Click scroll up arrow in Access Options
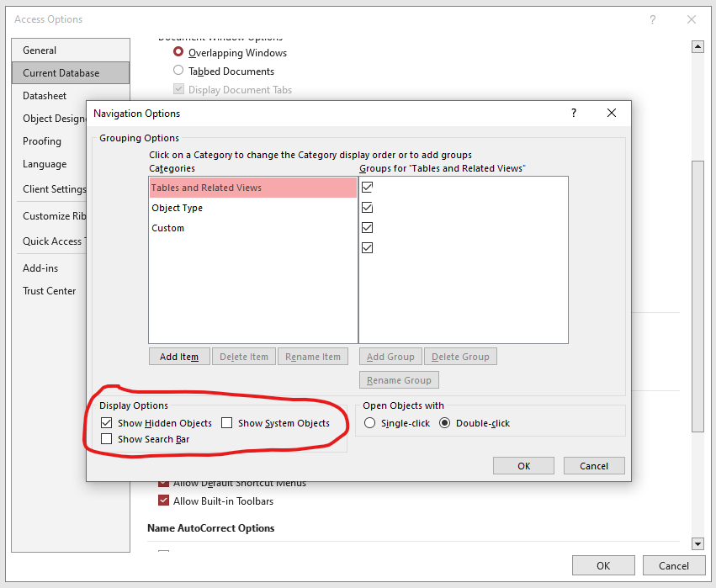 pos(697,46)
